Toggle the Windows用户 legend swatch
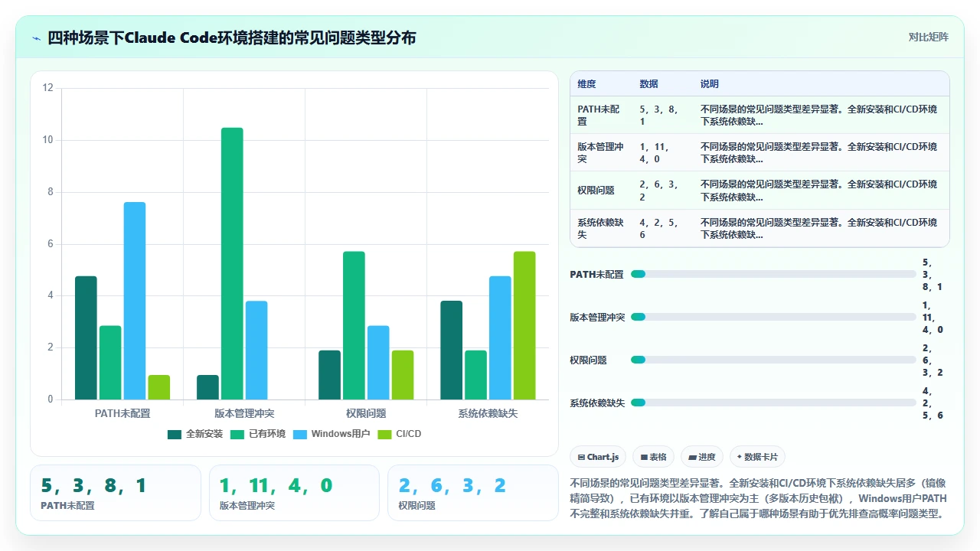This screenshot has height=551, width=980. coord(299,434)
